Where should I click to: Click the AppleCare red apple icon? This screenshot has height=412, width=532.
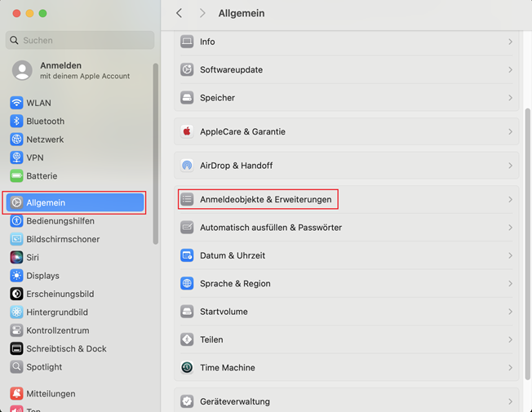point(187,131)
